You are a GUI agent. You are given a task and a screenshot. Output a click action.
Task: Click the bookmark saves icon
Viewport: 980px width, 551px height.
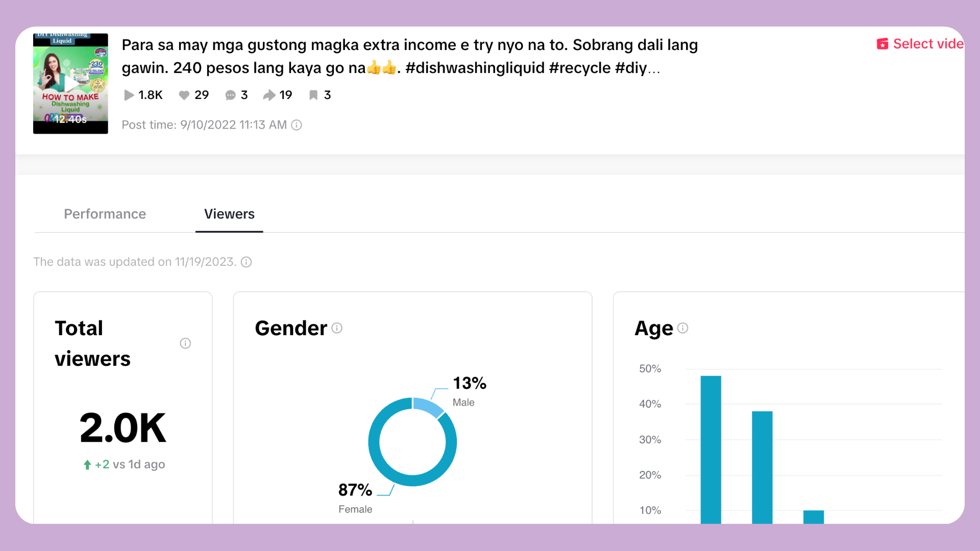313,95
